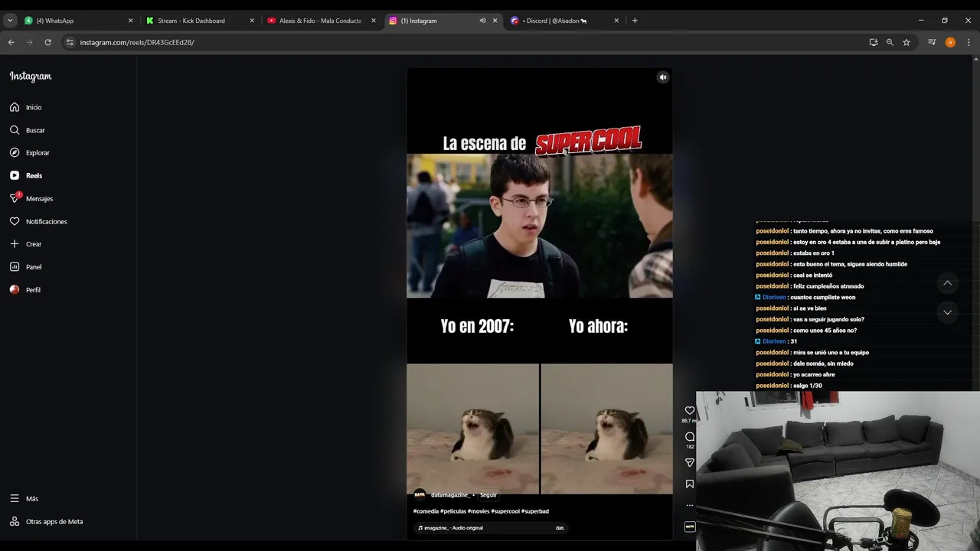Screen dimensions: 980x551
Task: Open the Buscar search panel
Action: point(28,130)
